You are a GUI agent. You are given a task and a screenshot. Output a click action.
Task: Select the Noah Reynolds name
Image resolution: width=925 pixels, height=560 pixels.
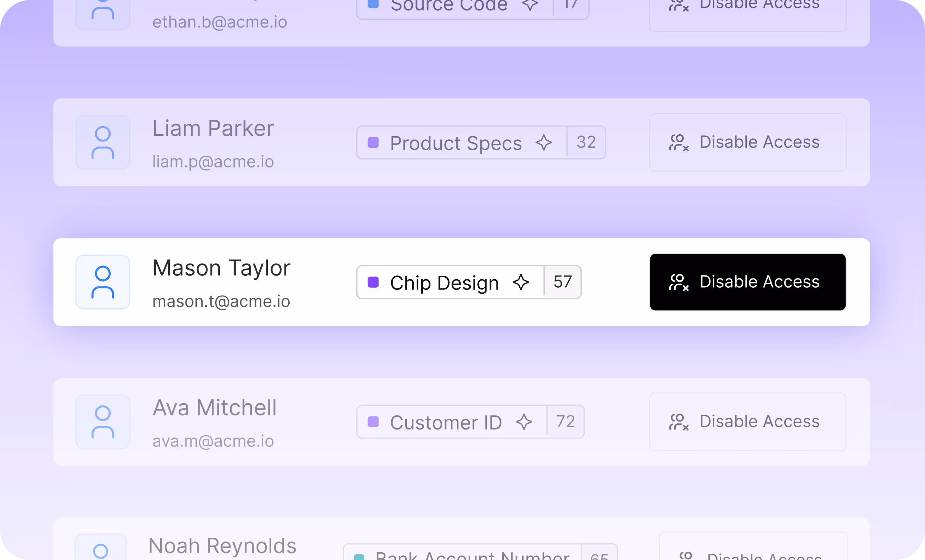point(222,546)
